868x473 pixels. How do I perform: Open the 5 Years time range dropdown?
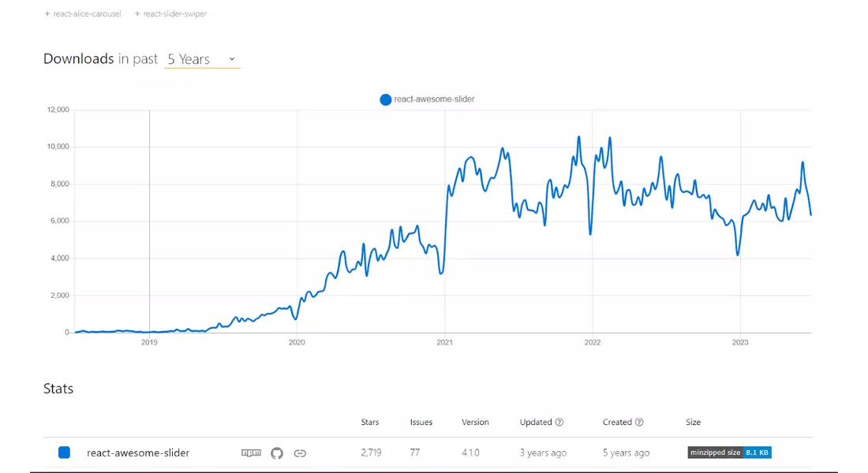click(202, 59)
